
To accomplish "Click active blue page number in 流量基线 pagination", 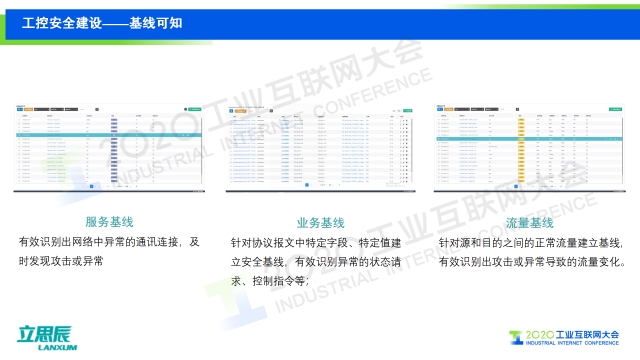I will tap(516, 187).
